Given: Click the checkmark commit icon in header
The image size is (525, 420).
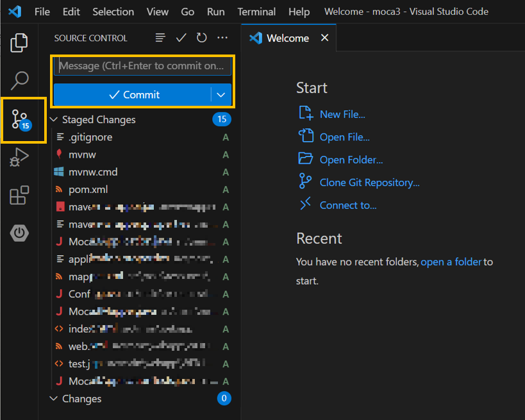Looking at the screenshot, I should [x=181, y=38].
